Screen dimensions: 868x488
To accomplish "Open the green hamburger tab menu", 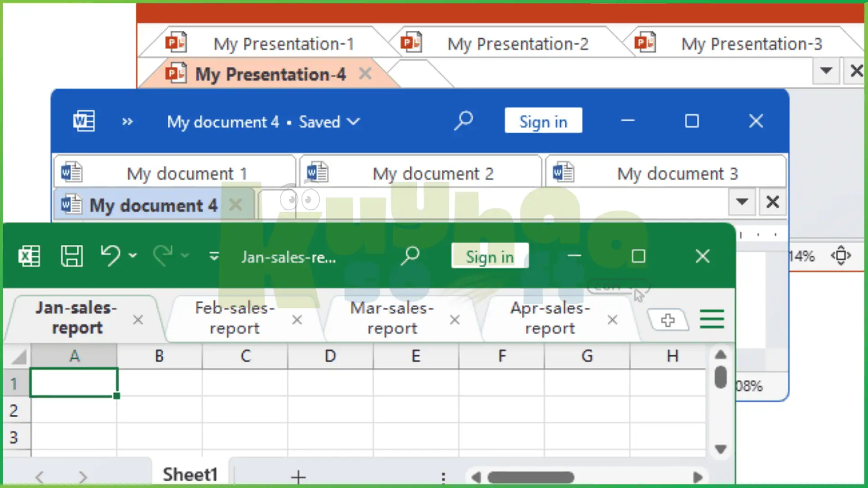I will pyautogui.click(x=712, y=319).
